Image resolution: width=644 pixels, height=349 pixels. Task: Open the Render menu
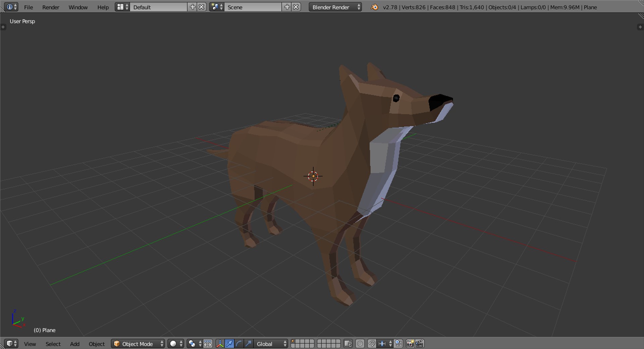coord(51,7)
